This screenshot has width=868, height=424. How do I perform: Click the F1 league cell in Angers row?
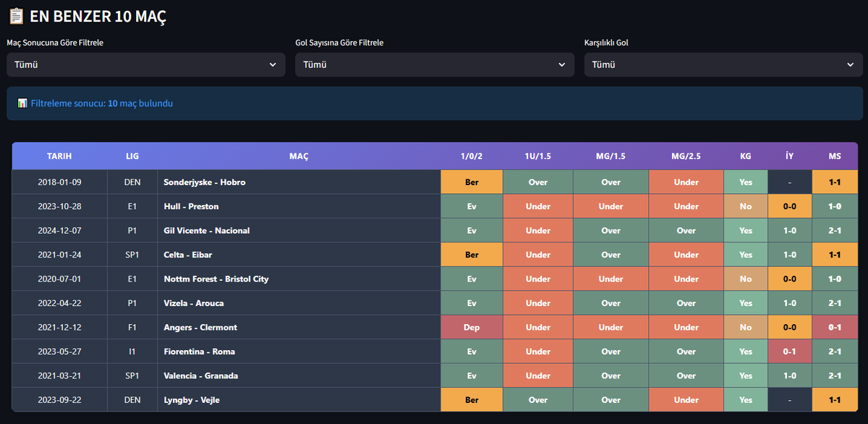click(132, 327)
